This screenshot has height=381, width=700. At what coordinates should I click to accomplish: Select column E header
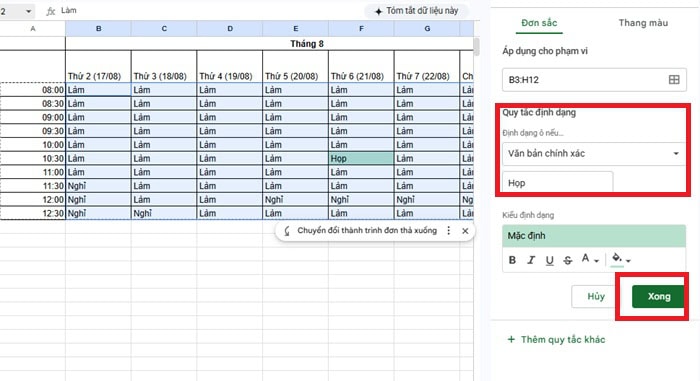tap(295, 29)
